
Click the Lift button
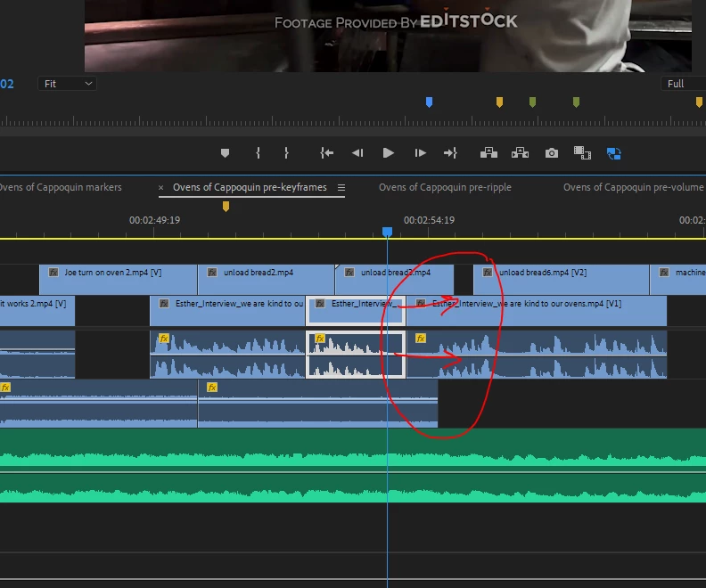pos(489,153)
